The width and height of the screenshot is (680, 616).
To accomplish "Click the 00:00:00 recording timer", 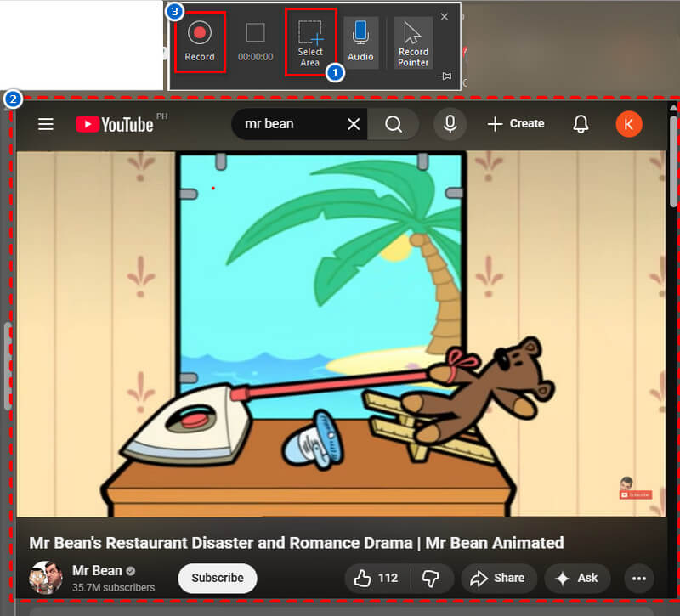I will click(256, 57).
